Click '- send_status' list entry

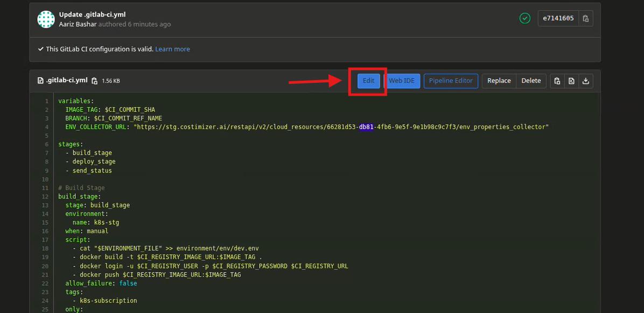89,170
